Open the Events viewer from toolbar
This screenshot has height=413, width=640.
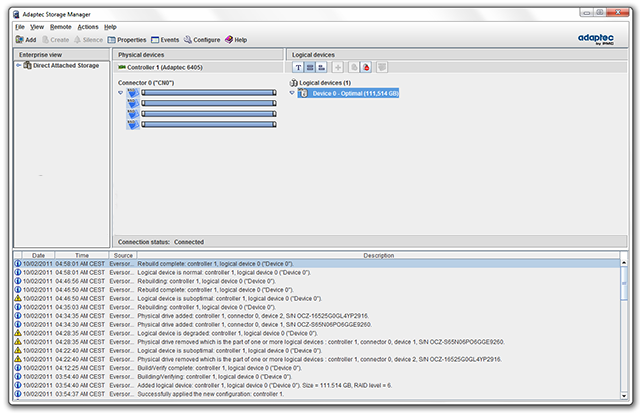(x=165, y=40)
